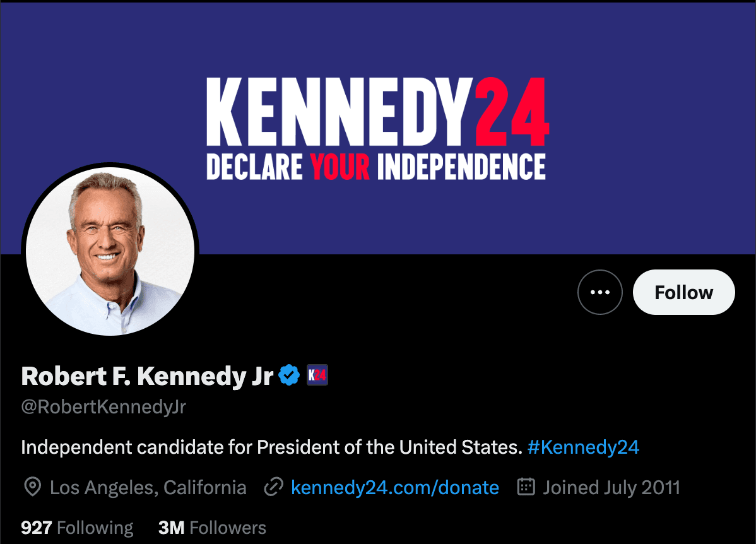Click the Follow button

[x=683, y=292]
